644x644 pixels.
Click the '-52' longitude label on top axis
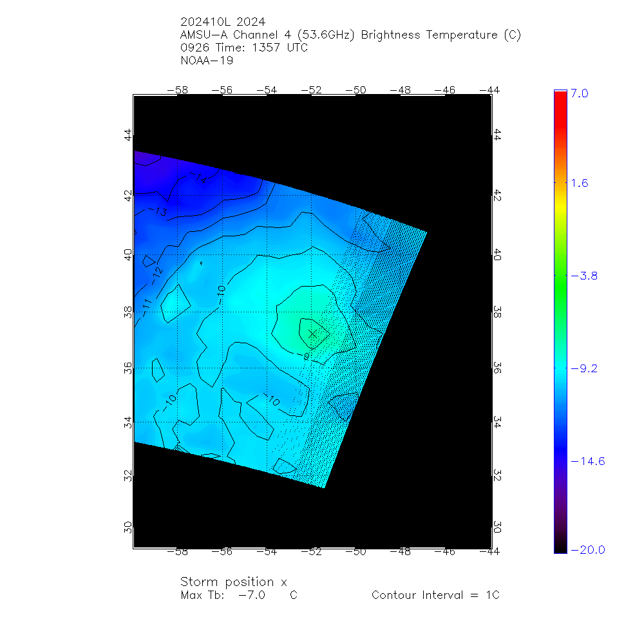(311, 90)
